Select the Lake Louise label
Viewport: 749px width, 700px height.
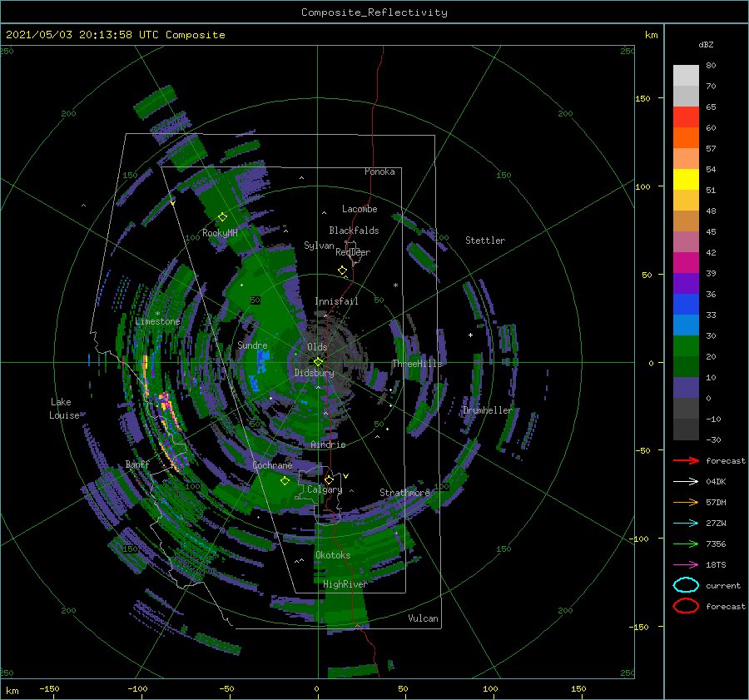[x=64, y=409]
